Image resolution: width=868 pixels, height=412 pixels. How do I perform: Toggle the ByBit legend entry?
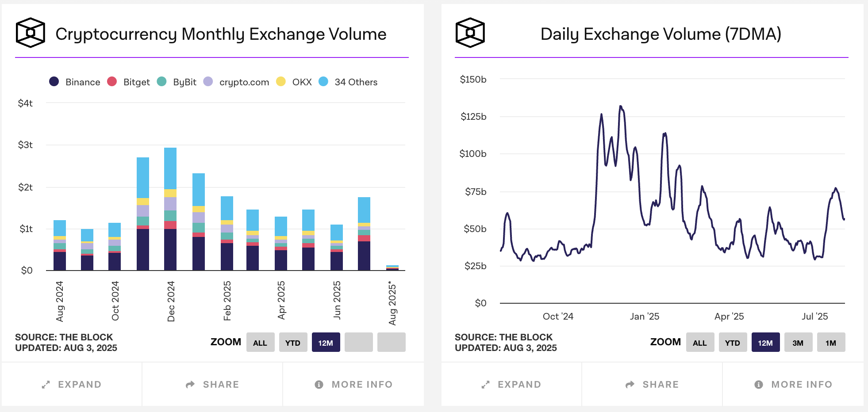pos(177,82)
